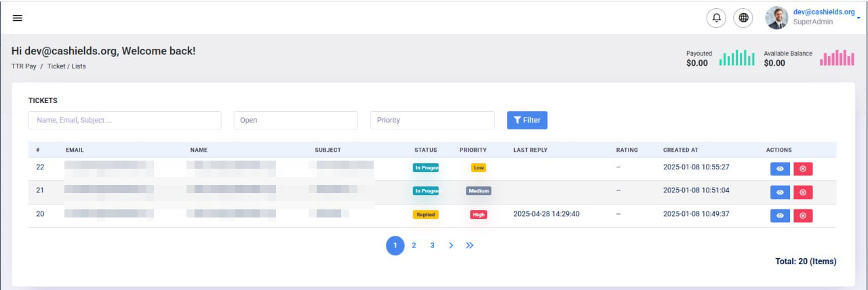Screen dimensions: 868x290
Task: Click the PRIORITY column header
Action: (473, 150)
